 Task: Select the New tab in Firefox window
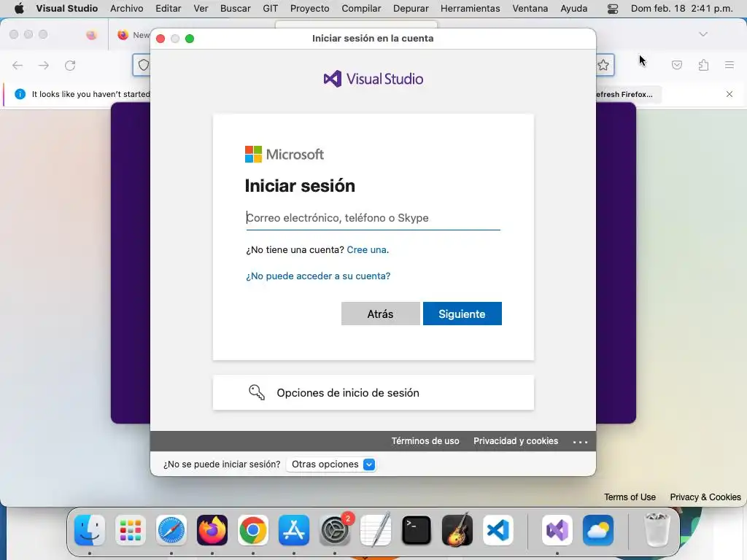pos(133,35)
